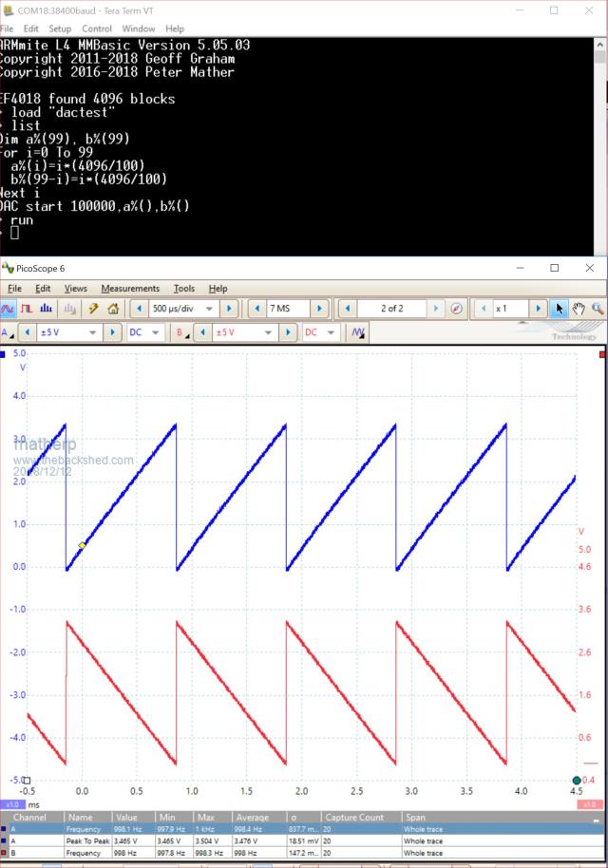Viewport: 608px width, 868px height.
Task: Open Channel A ±5 V range dropdown
Action: (93, 333)
